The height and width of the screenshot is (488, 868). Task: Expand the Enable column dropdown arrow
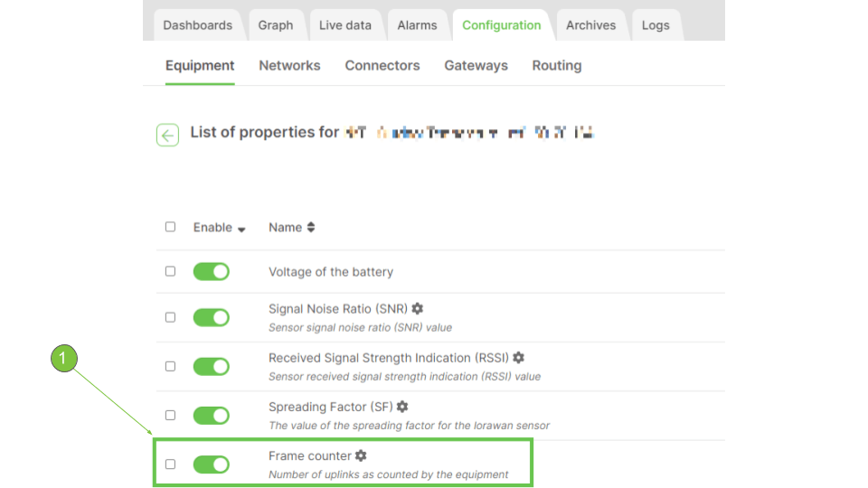[x=241, y=229]
